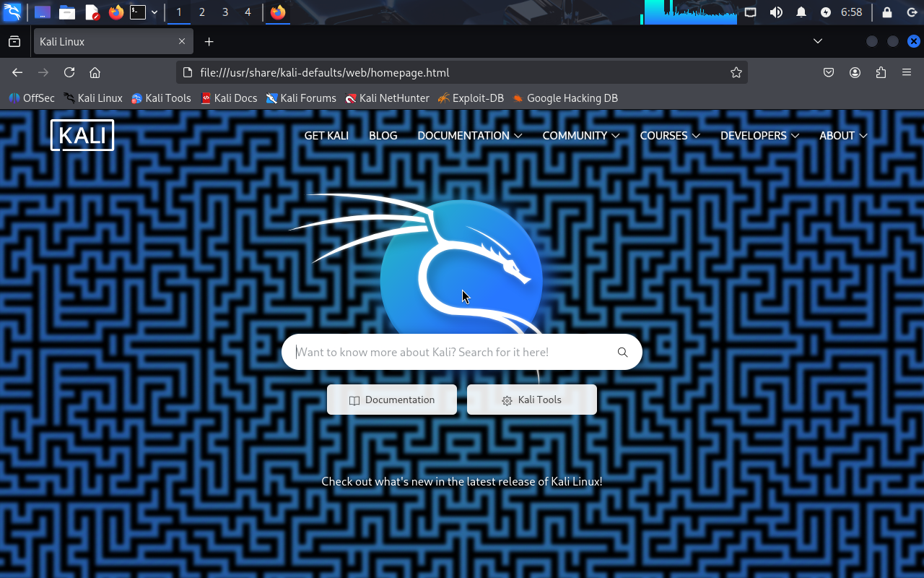Open the log out panel icon

[x=911, y=12]
